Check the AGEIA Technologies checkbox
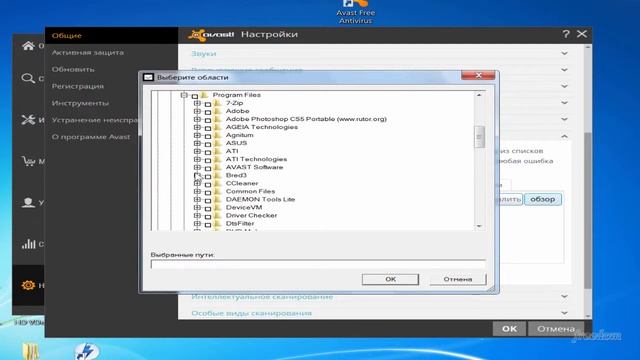The width and height of the screenshot is (640, 360). 208,128
